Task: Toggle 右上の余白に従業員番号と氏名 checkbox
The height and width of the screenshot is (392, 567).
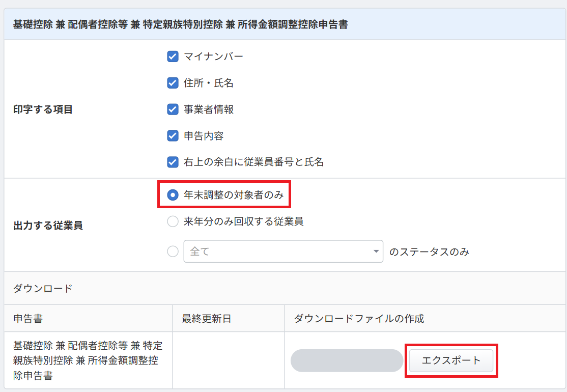Action: (x=173, y=162)
